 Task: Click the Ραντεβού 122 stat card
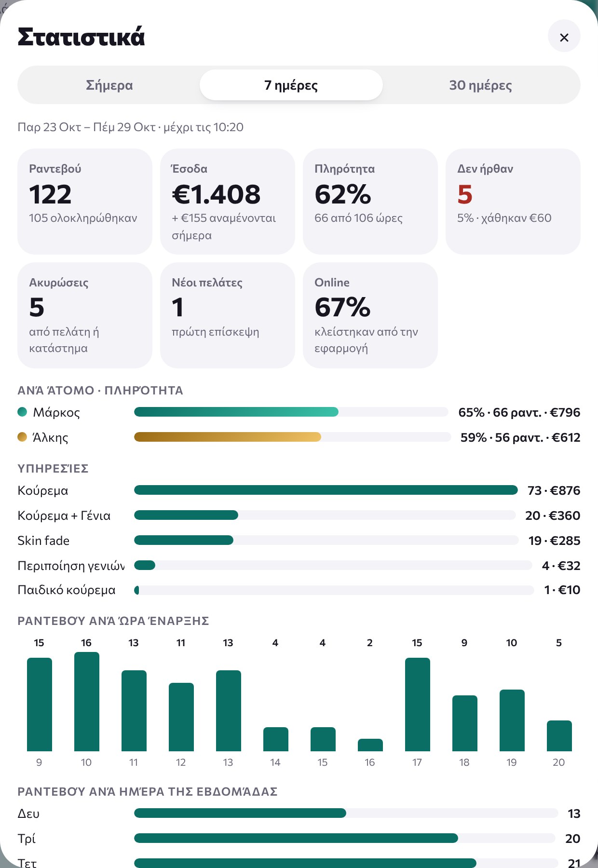pos(85,202)
